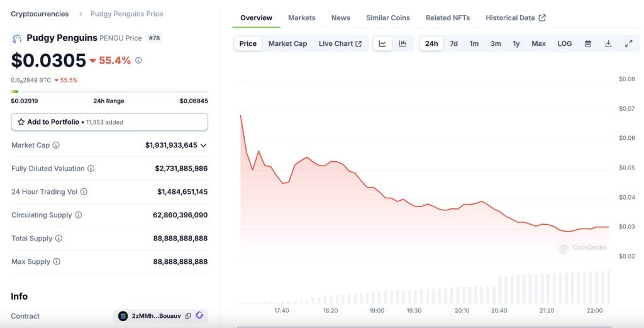
Task: Select the 3m time range
Action: 496,43
